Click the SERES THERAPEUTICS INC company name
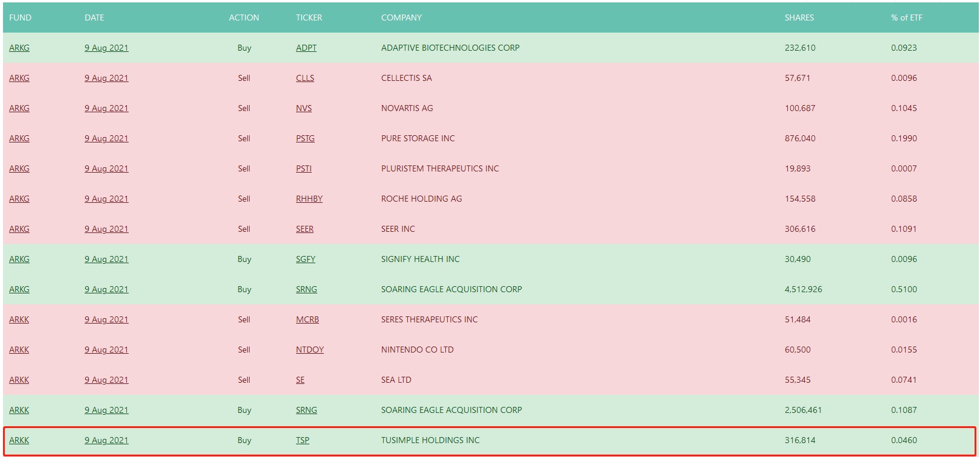This screenshot has height=457, width=980. tap(430, 319)
